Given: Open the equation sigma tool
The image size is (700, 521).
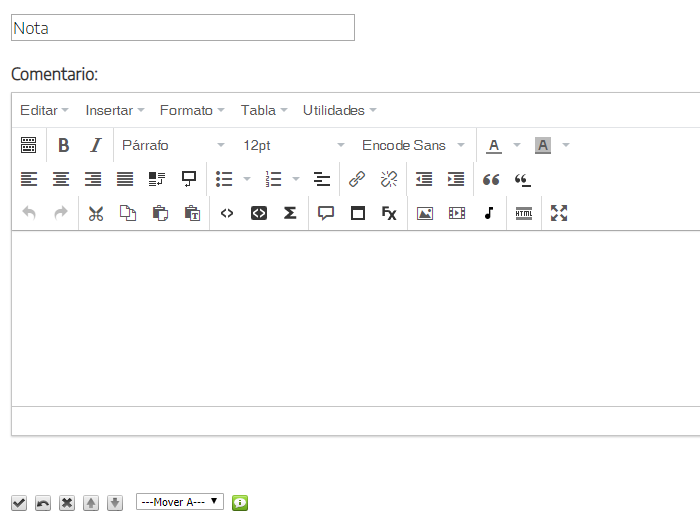Looking at the screenshot, I should coord(290,213).
